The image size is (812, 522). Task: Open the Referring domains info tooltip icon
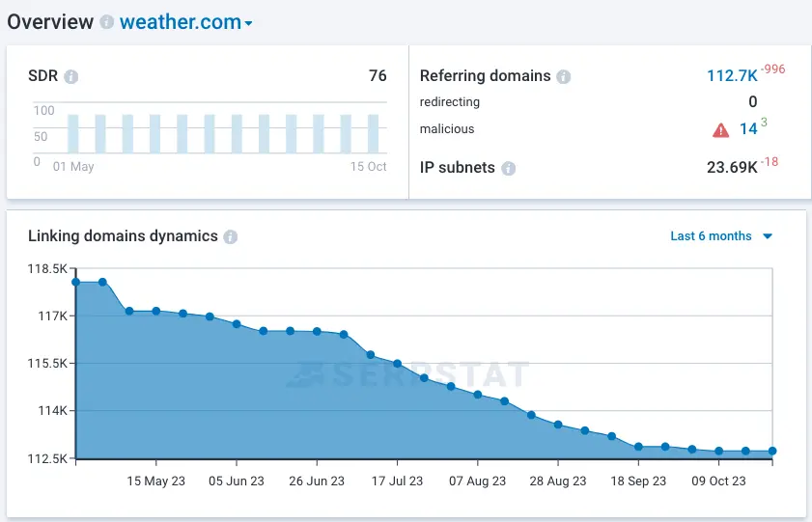click(564, 76)
